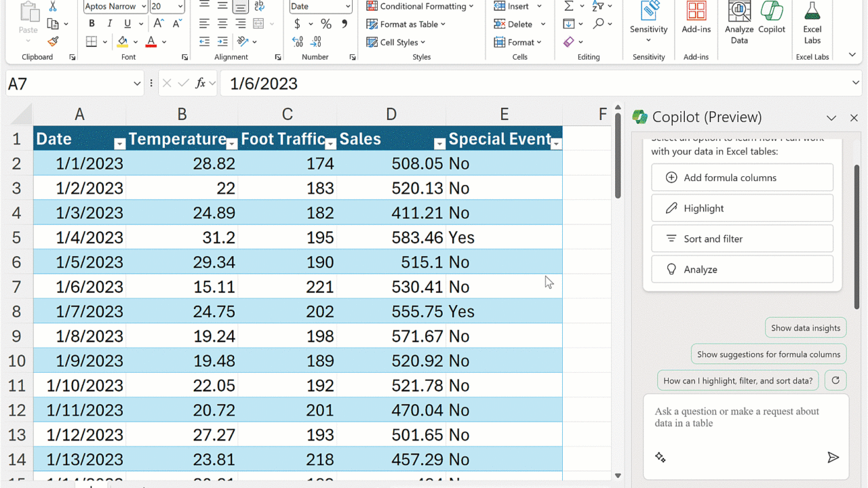Expand the Conditional Formatting menu

tap(420, 6)
